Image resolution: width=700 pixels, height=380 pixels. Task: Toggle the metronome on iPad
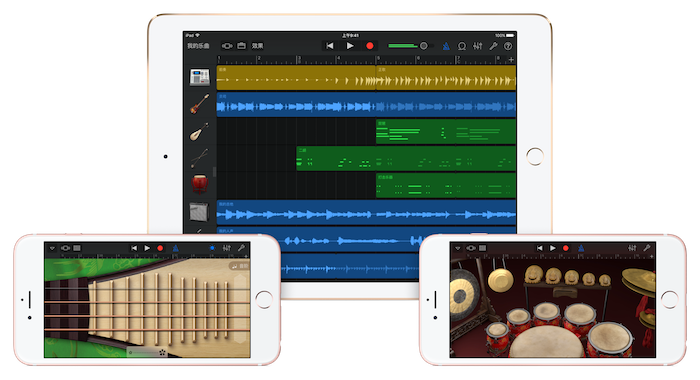click(446, 46)
